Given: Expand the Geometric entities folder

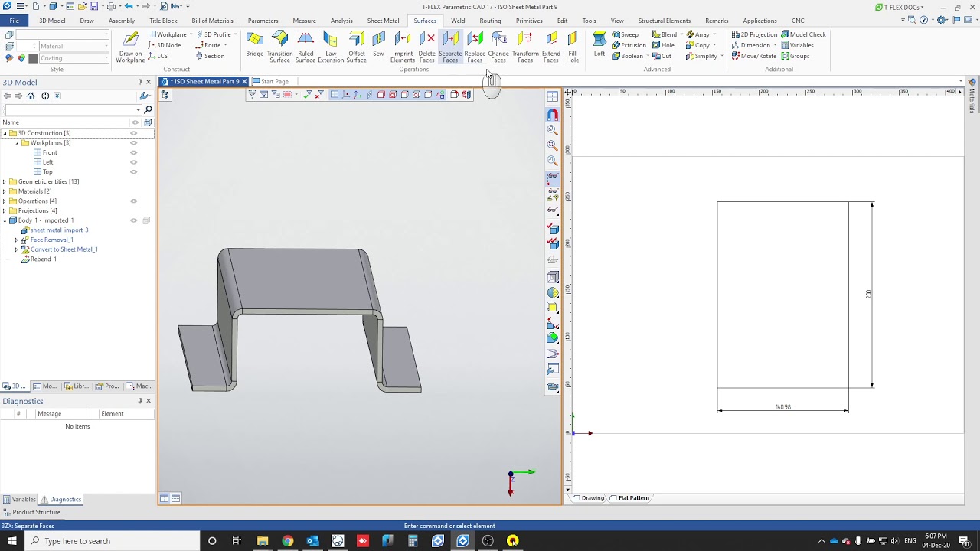Looking at the screenshot, I should click(x=5, y=182).
